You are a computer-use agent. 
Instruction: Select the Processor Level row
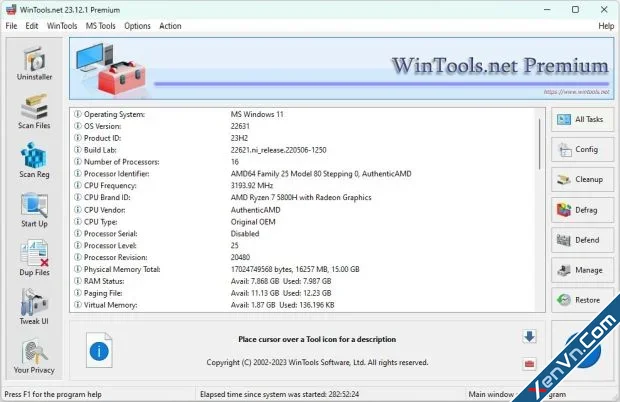(304, 245)
